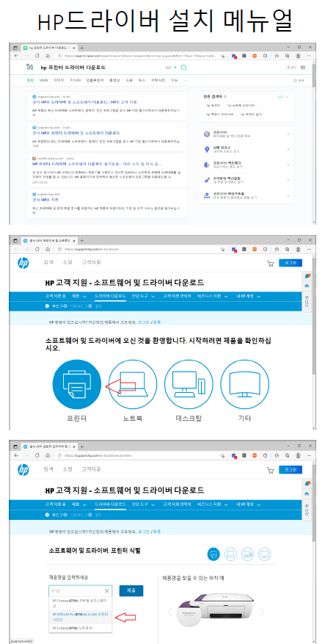
Task: Open 고객지원 menu in second screenshot
Action: click(x=91, y=262)
